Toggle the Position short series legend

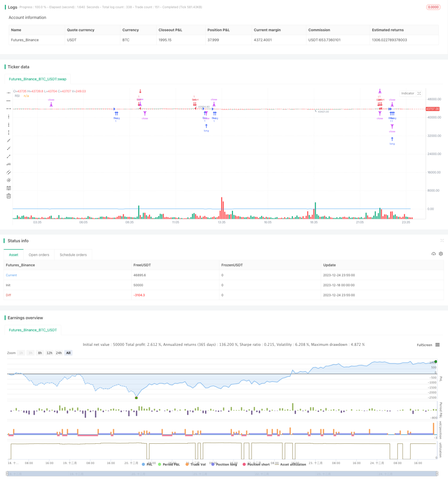pyautogui.click(x=256, y=464)
